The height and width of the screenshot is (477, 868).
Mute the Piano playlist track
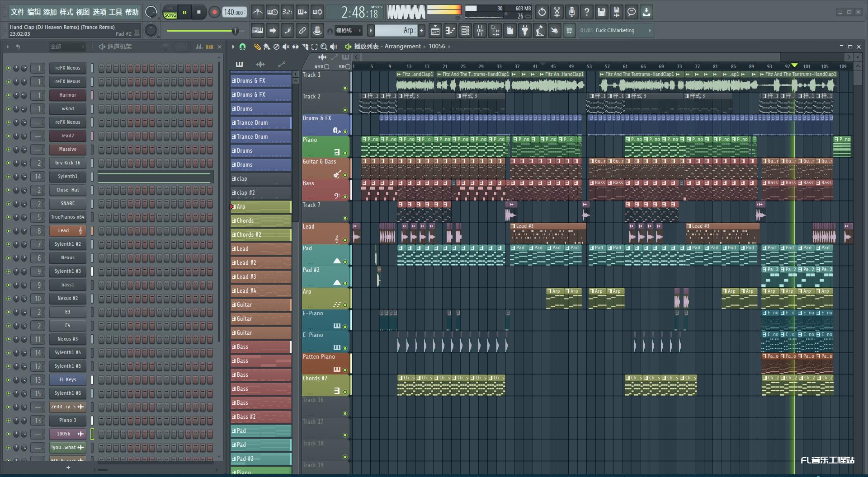coord(345,154)
